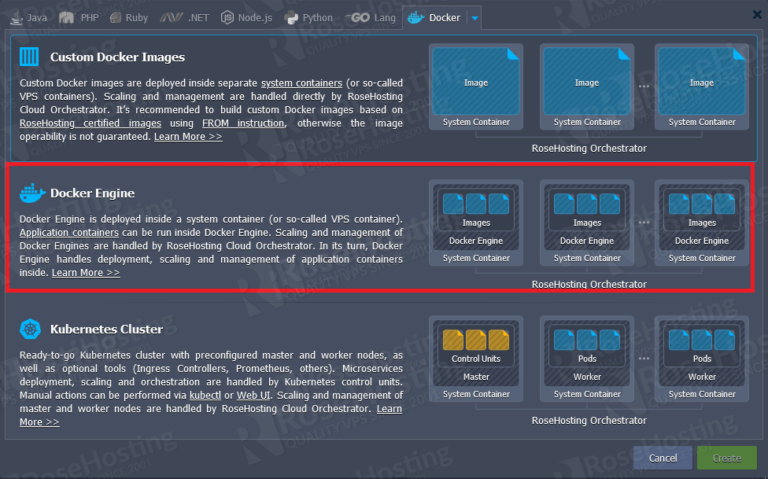Select the Docker Engine heading
Image resolution: width=768 pixels, height=479 pixels.
pos(92,193)
